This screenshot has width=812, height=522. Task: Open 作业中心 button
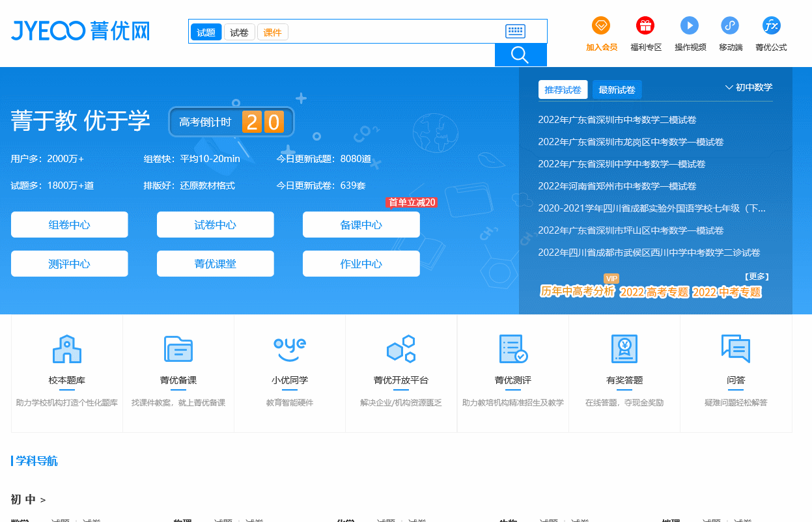pyautogui.click(x=361, y=264)
